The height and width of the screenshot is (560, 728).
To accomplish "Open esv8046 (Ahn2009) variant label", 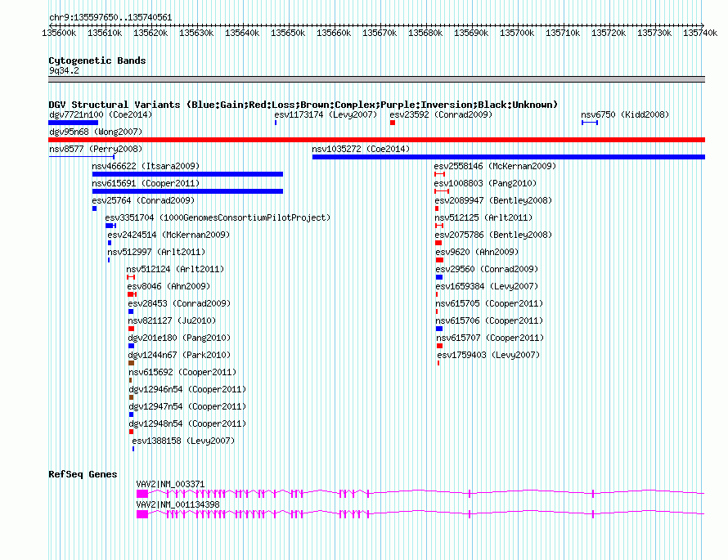I will point(169,286).
